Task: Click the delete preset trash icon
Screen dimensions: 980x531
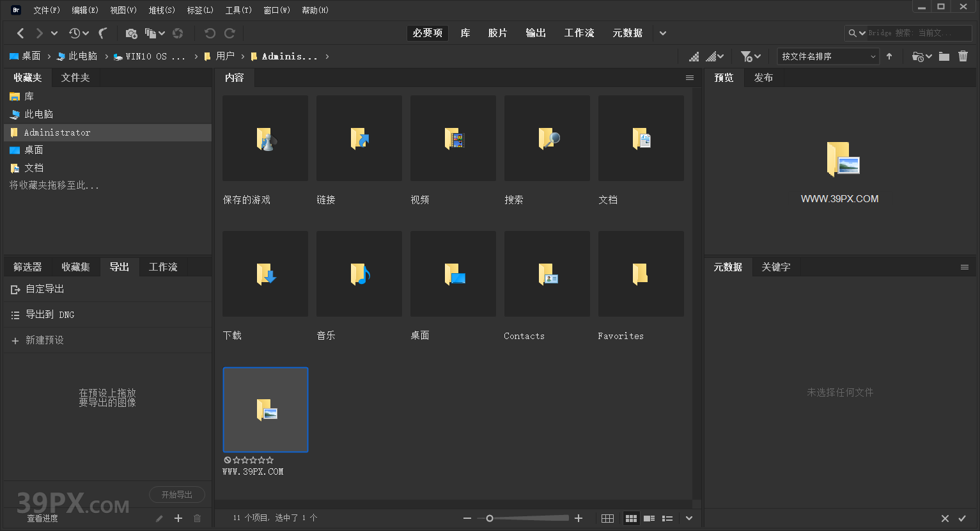Action: (x=197, y=518)
